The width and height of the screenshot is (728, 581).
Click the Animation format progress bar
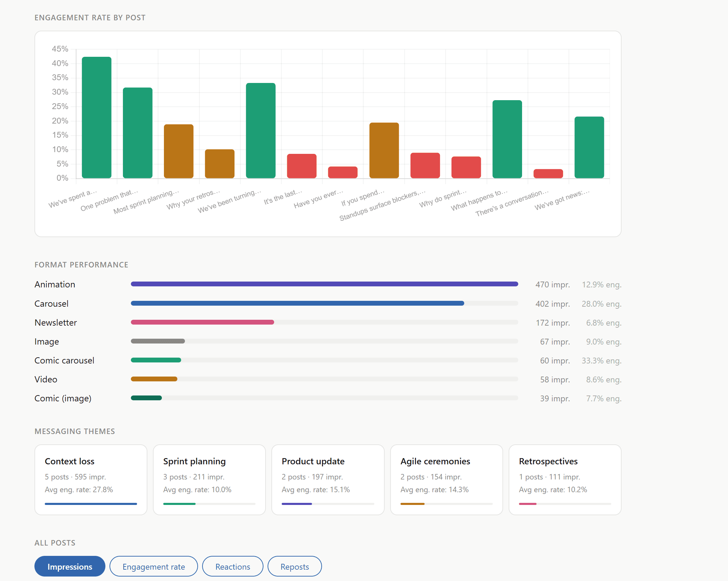tap(324, 284)
